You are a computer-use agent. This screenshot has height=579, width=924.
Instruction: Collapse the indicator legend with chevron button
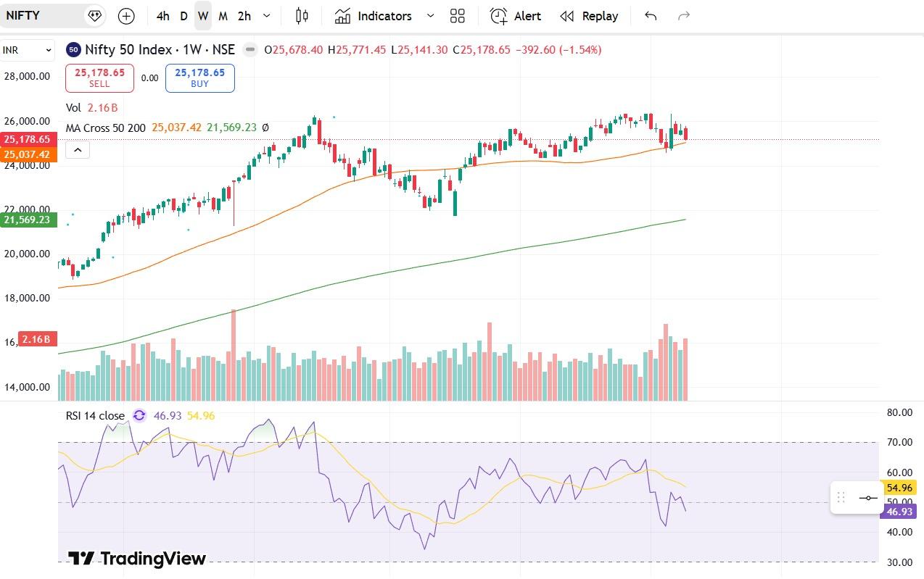click(78, 150)
